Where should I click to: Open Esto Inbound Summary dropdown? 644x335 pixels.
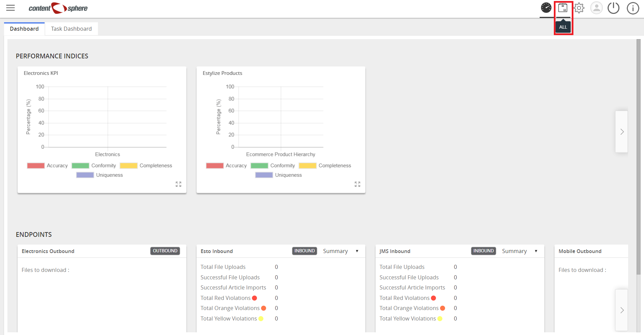[341, 251]
